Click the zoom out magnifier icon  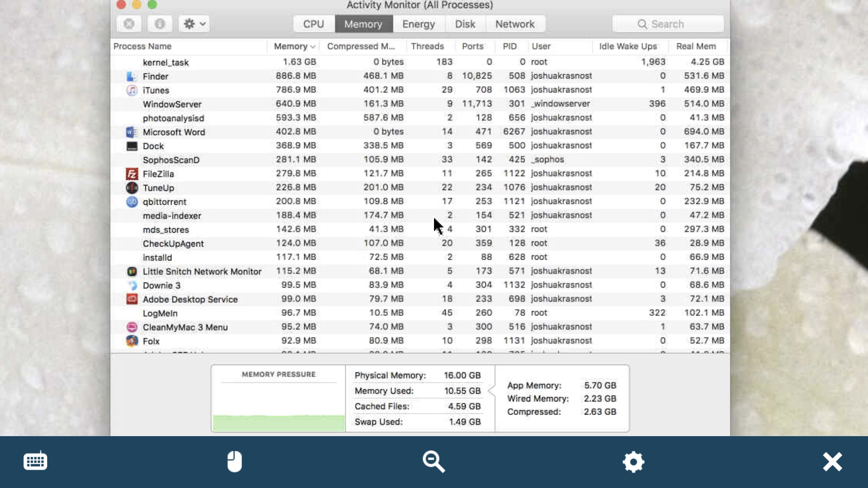click(434, 461)
